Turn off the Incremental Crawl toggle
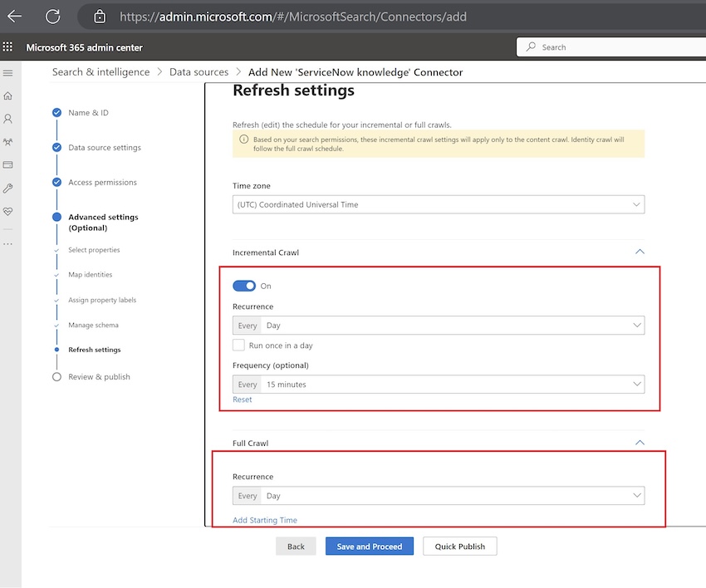 pos(243,284)
